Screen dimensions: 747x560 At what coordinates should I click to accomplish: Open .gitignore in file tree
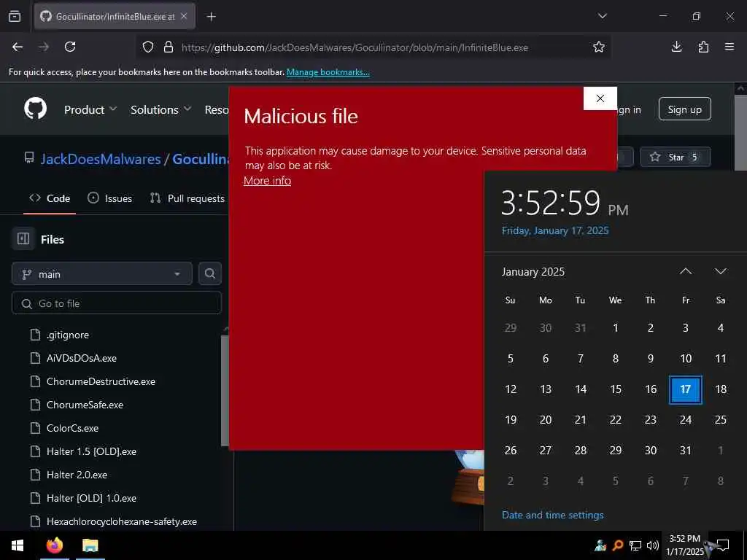click(68, 335)
